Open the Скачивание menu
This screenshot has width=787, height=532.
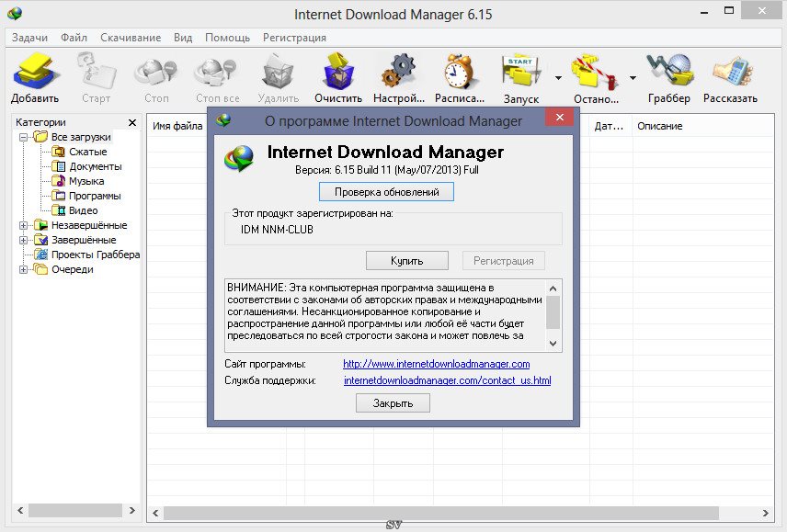131,38
